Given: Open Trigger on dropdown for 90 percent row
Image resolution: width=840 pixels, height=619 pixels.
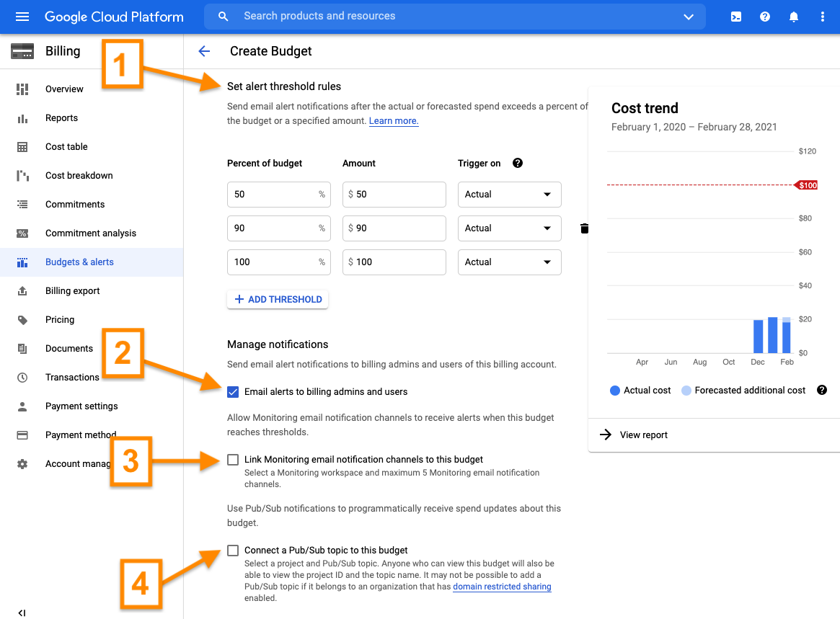Looking at the screenshot, I should 510,228.
